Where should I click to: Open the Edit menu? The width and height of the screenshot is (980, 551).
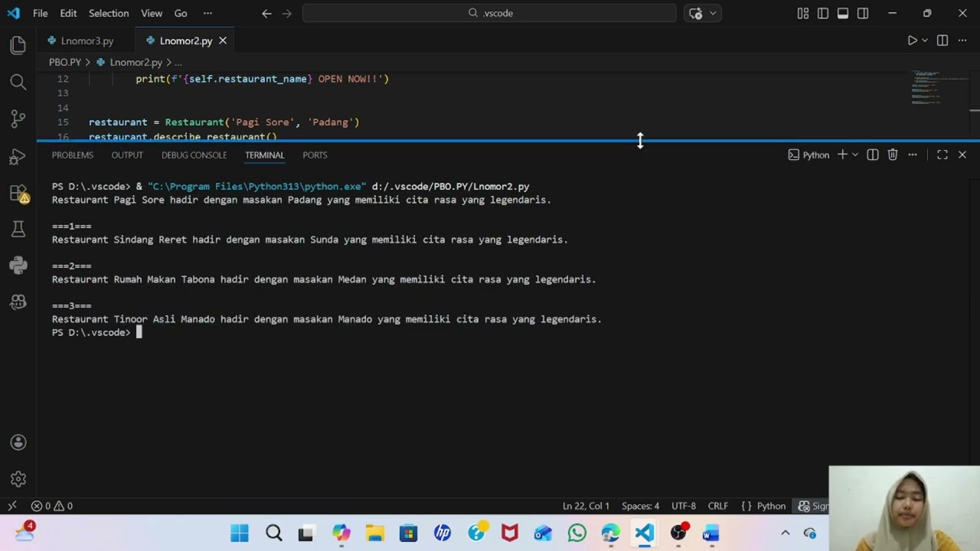(68, 13)
